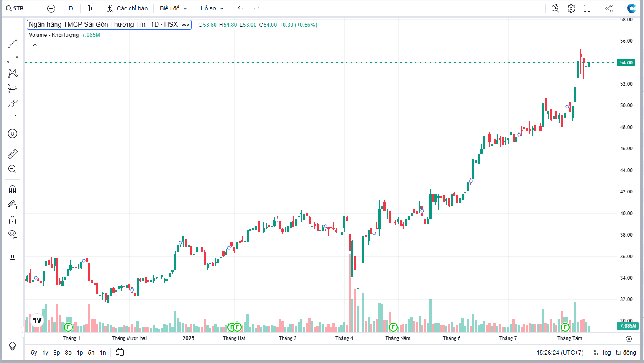Viewport: 644px width, 363px height.
Task: Toggle log scale
Action: pos(607,353)
